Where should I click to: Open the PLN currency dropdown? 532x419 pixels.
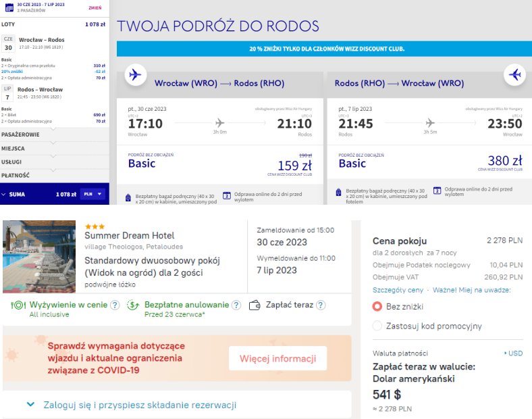(92, 194)
